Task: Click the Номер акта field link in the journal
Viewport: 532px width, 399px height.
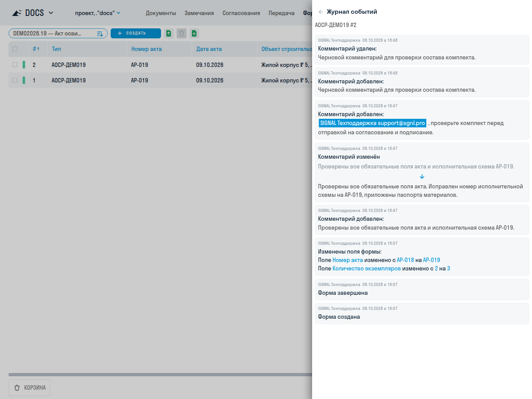Action: [x=348, y=260]
